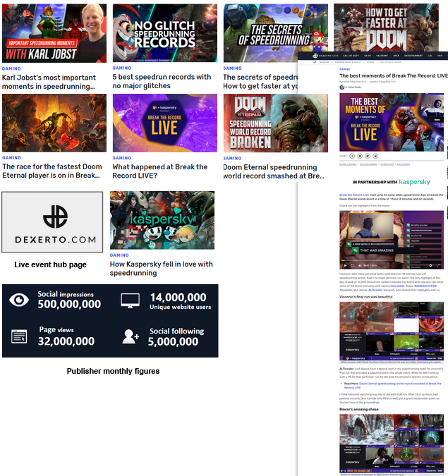The width and height of the screenshot is (448, 476).
Task: Click the Facebook share icon
Action: click(x=352, y=156)
